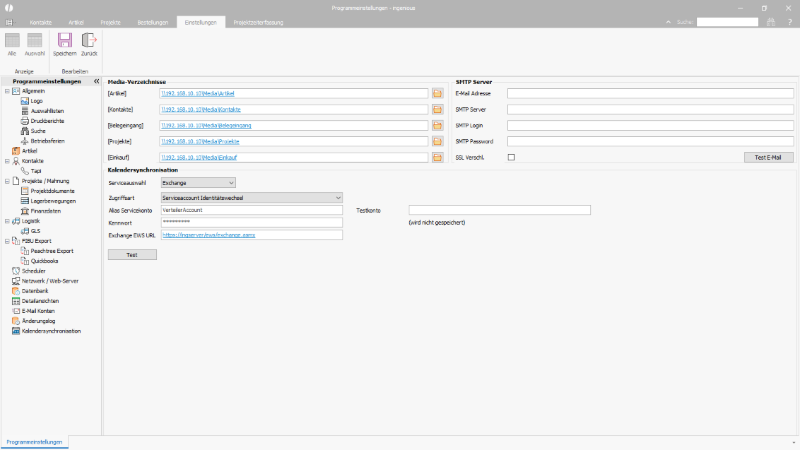Select the Programmeinstellungen bottom tab
This screenshot has width=800, height=450.
[x=34, y=442]
